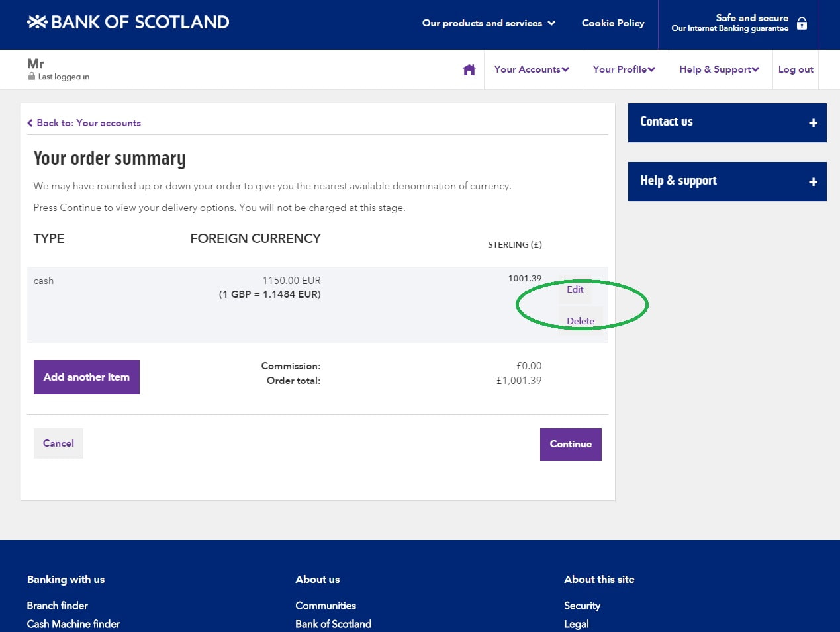840x632 pixels.
Task: Click the Bank of Scotland logo
Action: tap(128, 22)
